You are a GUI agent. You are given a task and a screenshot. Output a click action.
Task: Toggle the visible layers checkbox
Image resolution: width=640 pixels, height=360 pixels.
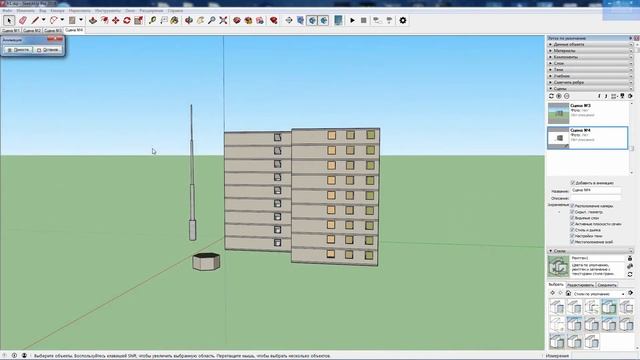point(572,218)
